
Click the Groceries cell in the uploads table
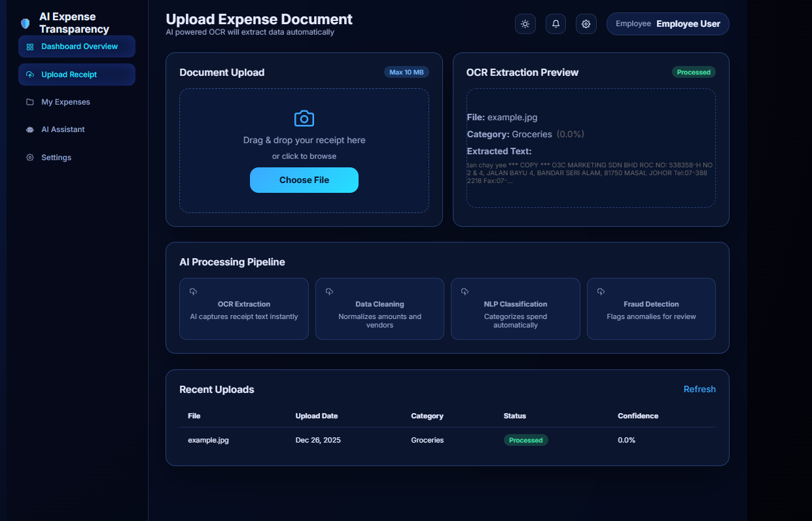427,440
